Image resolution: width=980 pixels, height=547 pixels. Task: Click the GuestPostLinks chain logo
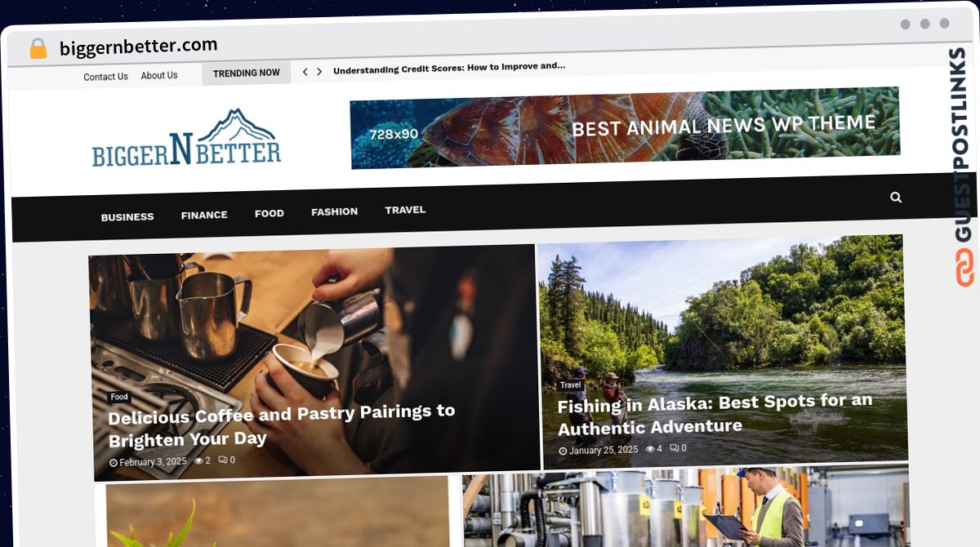coord(964,268)
